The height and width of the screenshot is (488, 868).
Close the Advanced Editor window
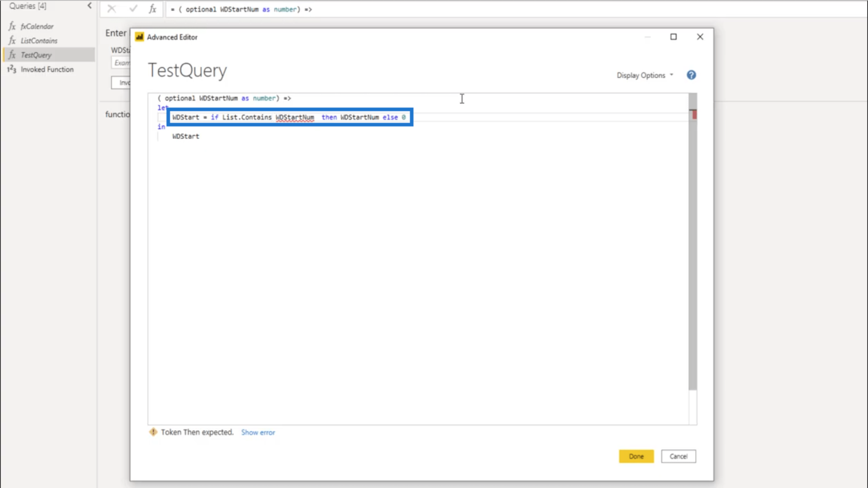(700, 37)
